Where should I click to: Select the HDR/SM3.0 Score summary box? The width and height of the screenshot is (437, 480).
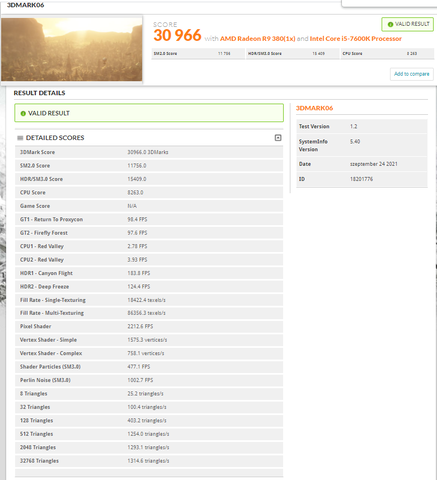click(x=292, y=53)
